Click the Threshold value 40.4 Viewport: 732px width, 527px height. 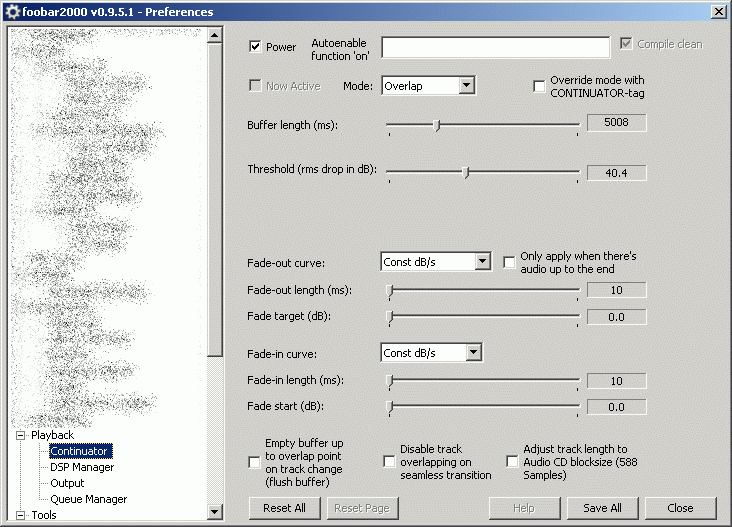coord(617,173)
